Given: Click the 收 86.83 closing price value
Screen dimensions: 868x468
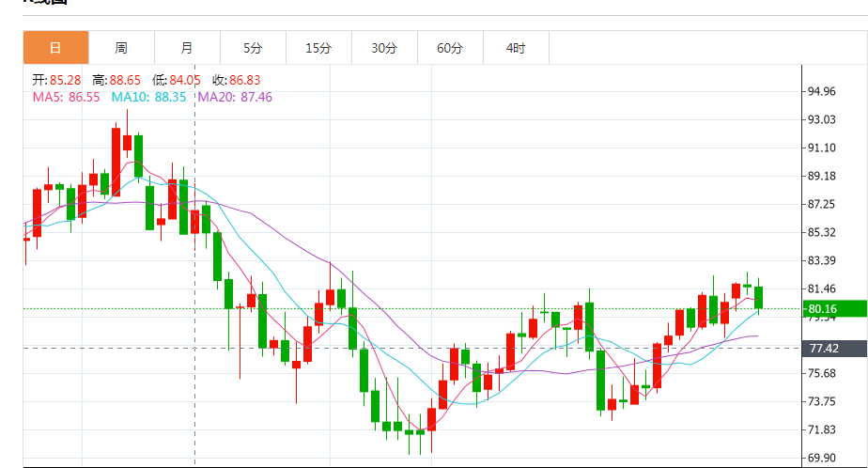Looking at the screenshot, I should (242, 81).
